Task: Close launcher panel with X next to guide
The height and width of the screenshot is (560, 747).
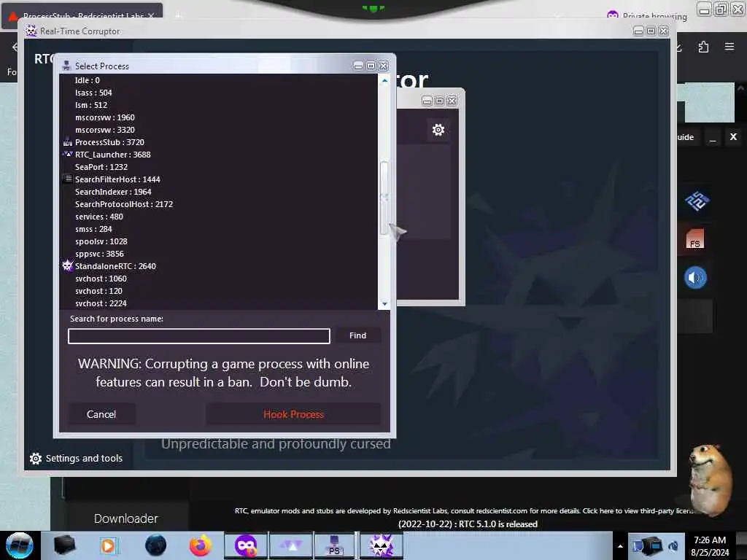Action: point(733,137)
